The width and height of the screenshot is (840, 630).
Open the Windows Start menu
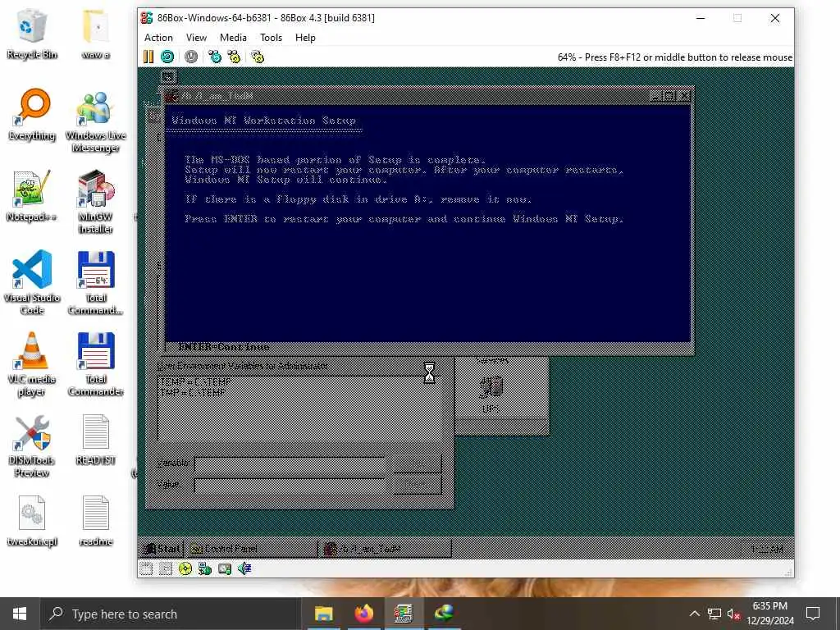tap(20, 614)
